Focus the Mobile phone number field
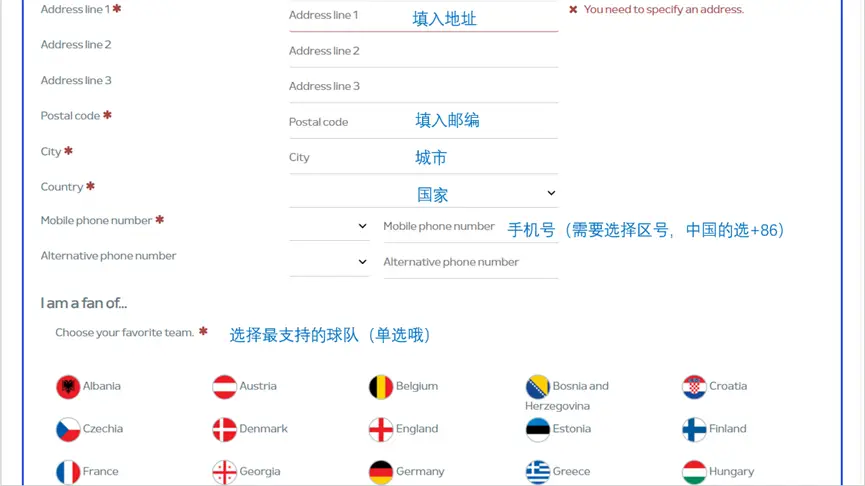865x486 pixels. point(471,226)
